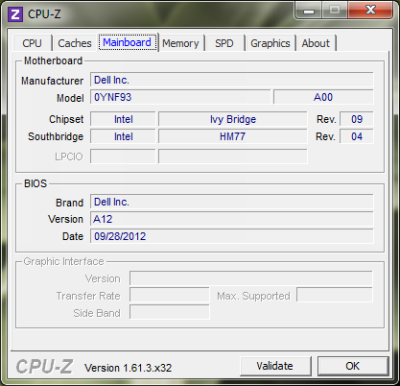Click the Motherboard group heading

click(x=53, y=61)
